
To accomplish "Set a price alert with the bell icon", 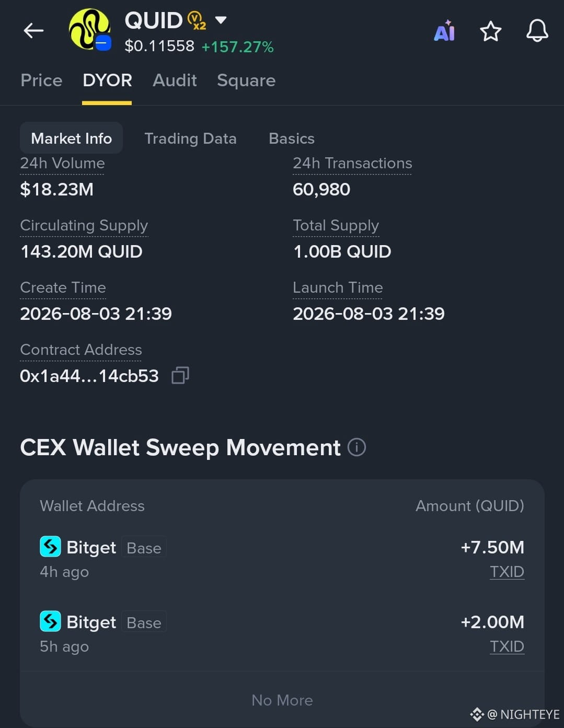I will tap(537, 31).
